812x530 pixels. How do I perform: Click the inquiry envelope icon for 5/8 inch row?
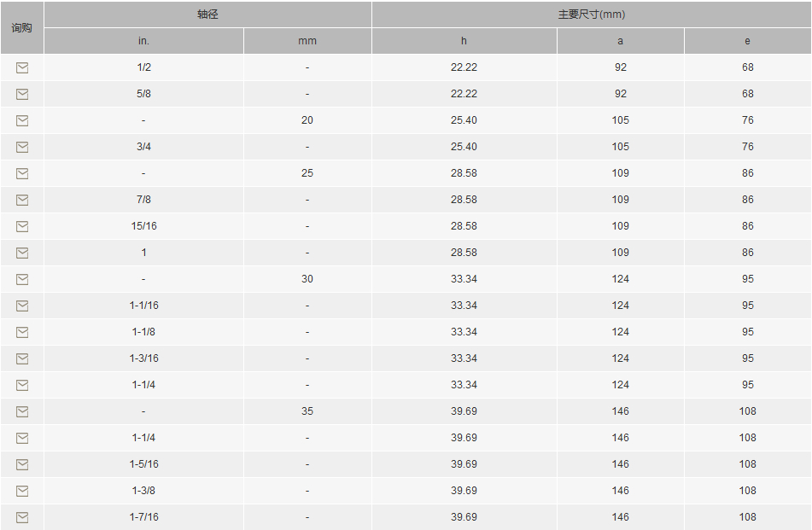[x=22, y=94]
